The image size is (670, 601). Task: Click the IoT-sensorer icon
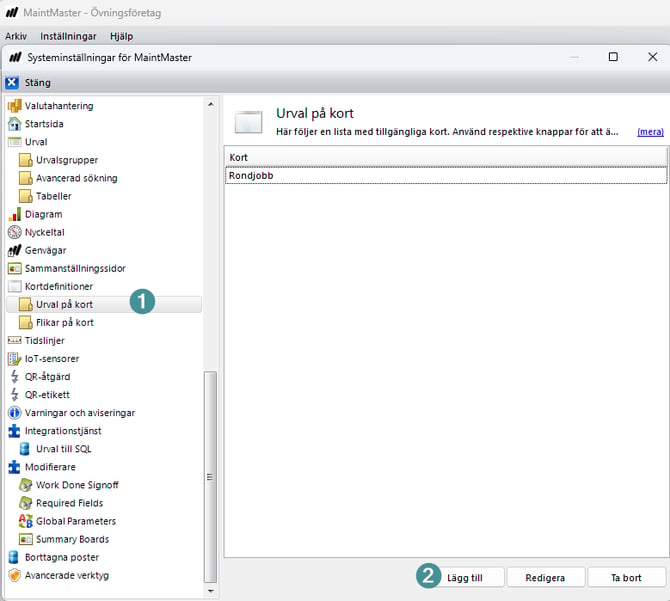(x=15, y=359)
